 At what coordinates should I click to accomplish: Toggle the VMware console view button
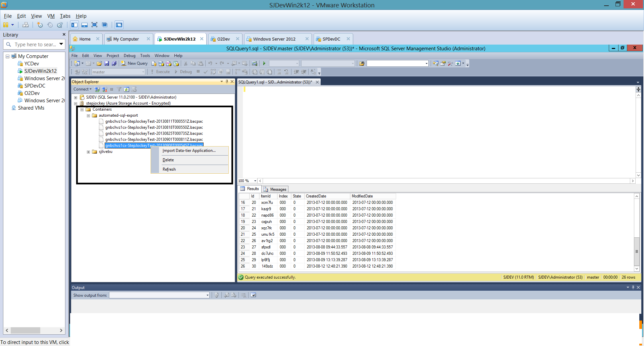[x=119, y=25]
